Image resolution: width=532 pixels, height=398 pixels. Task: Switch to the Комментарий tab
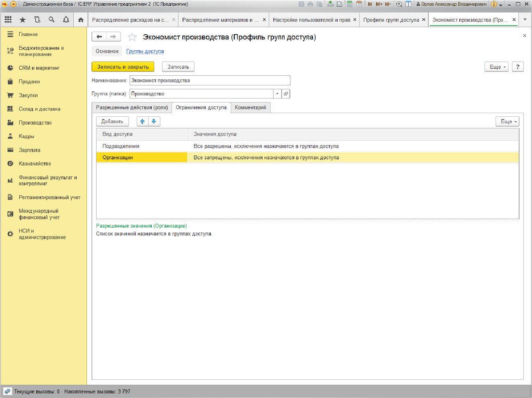(250, 107)
